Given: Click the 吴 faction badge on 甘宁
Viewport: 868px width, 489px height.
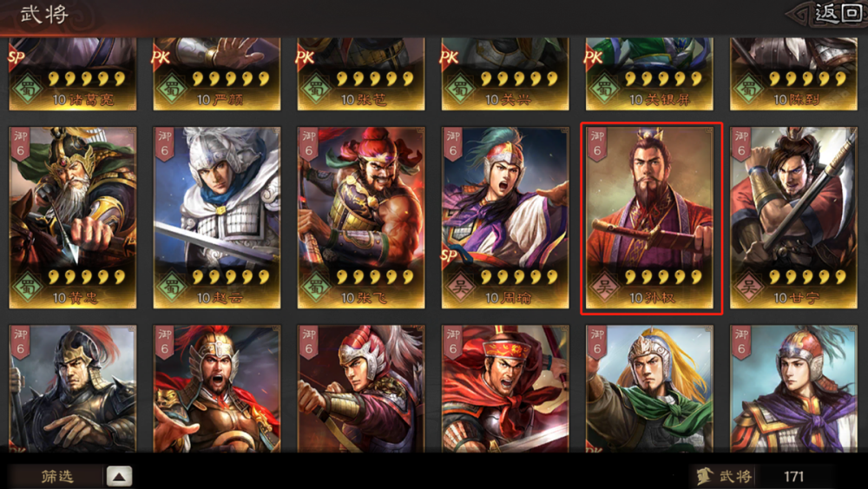Looking at the screenshot, I should (x=748, y=287).
